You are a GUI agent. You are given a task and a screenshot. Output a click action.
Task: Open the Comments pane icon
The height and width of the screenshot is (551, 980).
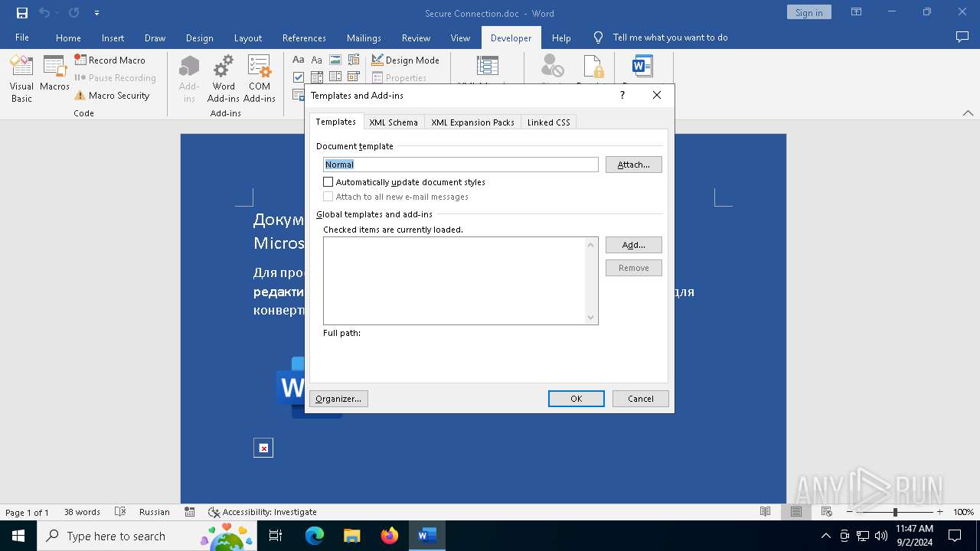962,37
